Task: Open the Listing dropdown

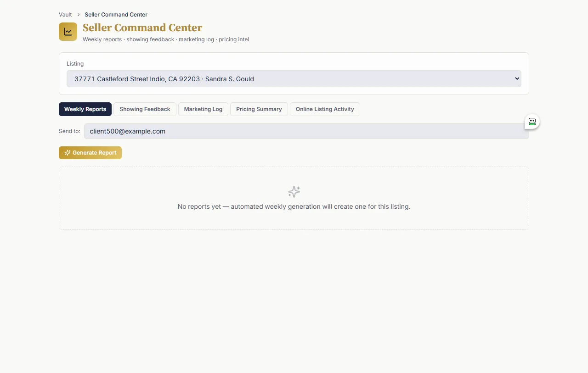Action: click(294, 78)
